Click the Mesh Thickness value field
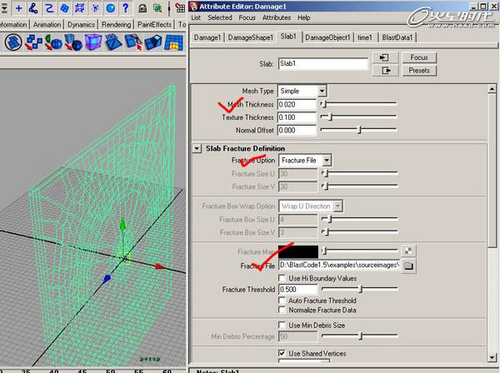The image size is (500, 373). pyautogui.click(x=297, y=104)
